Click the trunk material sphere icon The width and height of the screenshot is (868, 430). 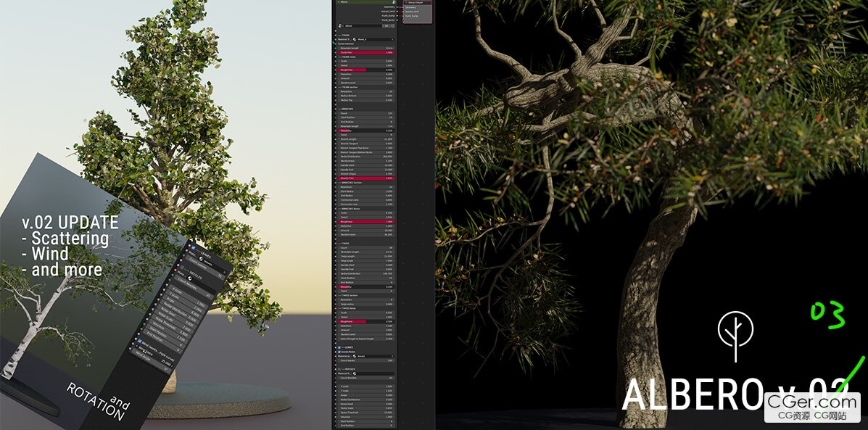355,39
